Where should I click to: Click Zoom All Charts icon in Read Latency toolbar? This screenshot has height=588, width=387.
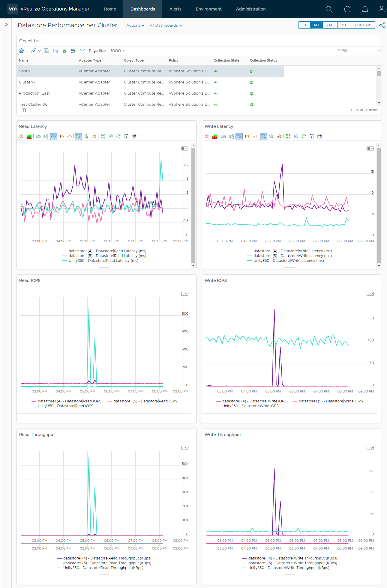tap(86, 136)
